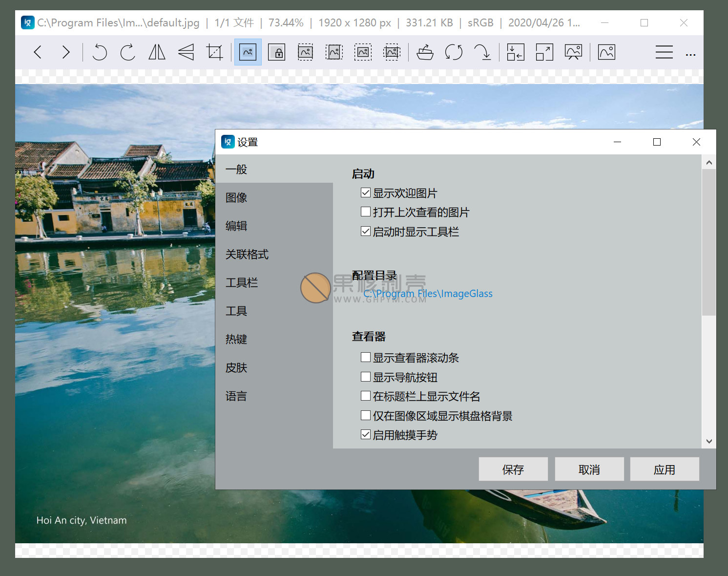
Task: Uncheck 显示欢迎图片 startup option
Action: [x=366, y=192]
